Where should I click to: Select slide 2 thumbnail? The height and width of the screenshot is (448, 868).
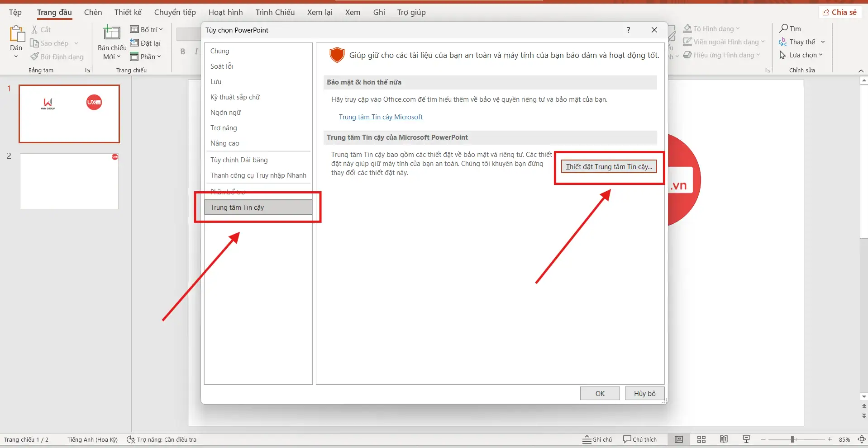pyautogui.click(x=69, y=181)
